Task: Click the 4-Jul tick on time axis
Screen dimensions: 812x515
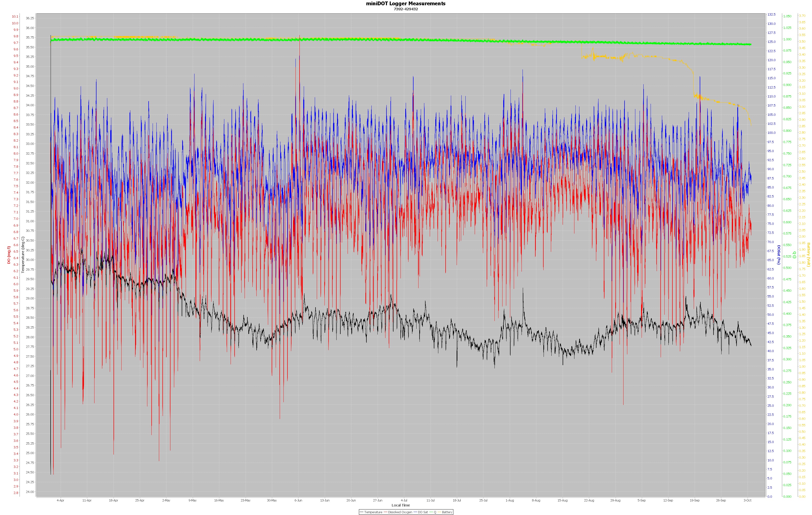Action: (x=404, y=500)
